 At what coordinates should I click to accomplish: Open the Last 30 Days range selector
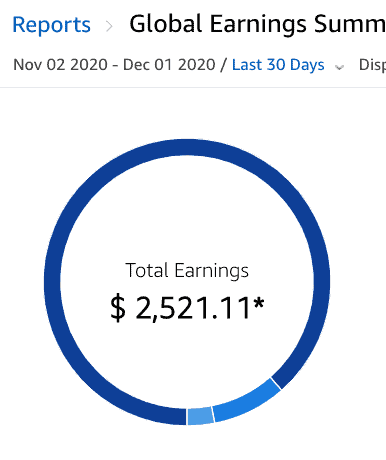278,65
